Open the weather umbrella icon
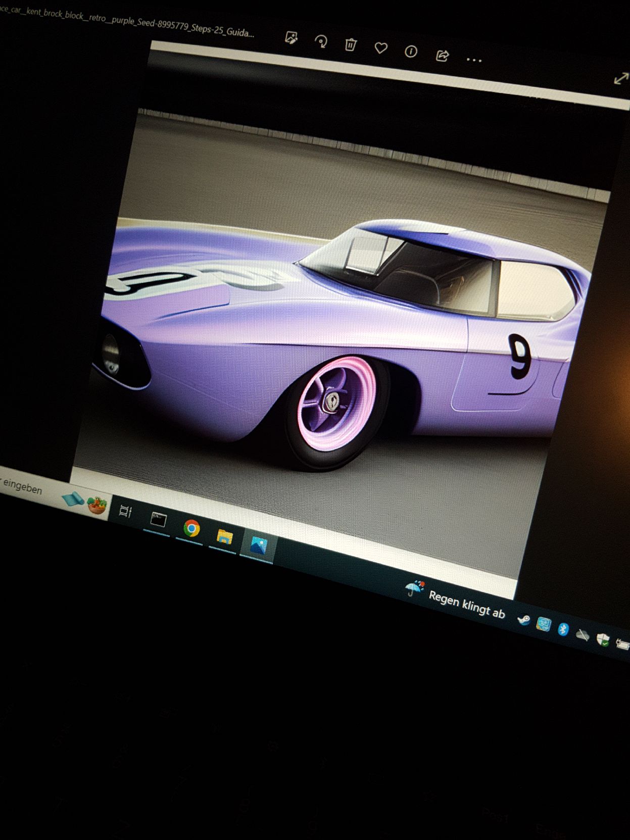This screenshot has height=840, width=630. click(415, 588)
